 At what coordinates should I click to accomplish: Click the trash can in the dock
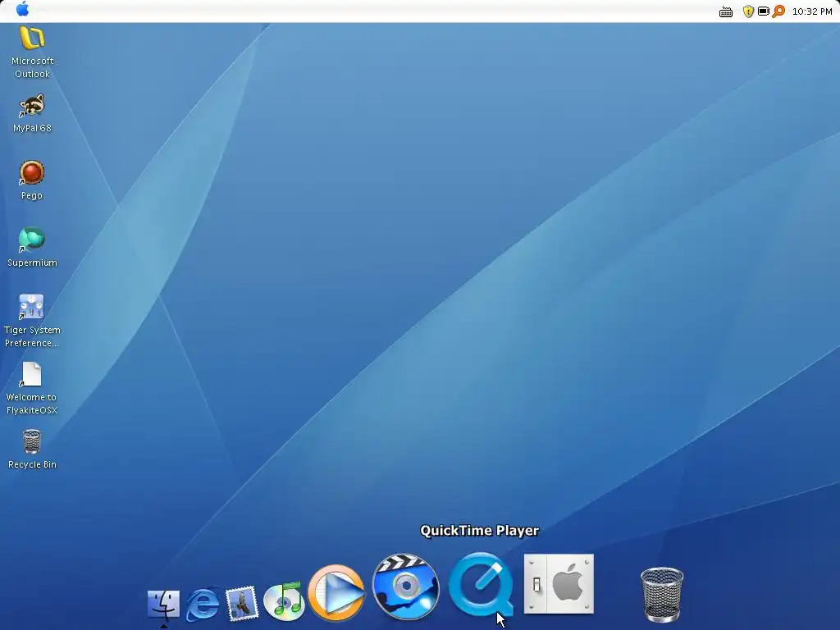coord(662,595)
